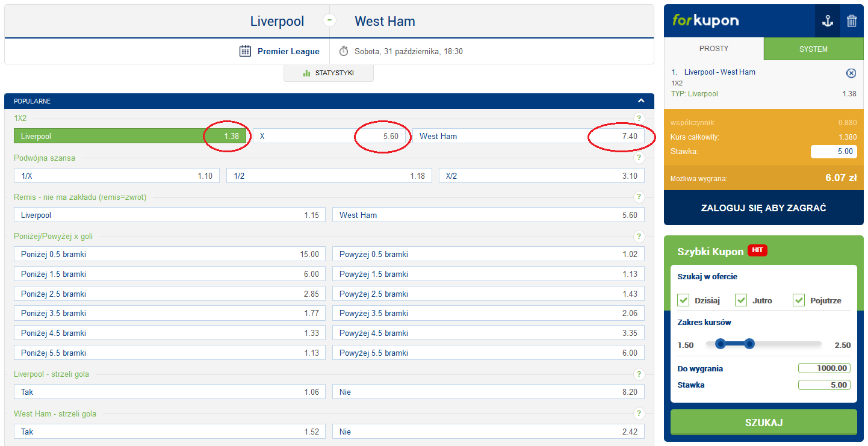The height and width of the screenshot is (446, 868).
Task: Click the Możliwa wygrana amount 6.07 zł
Action: point(841,178)
